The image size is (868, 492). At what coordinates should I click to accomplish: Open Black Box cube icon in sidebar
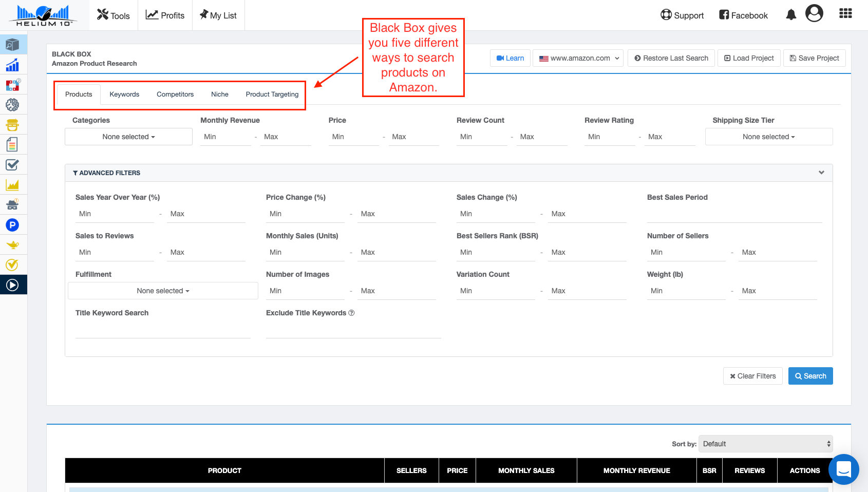point(12,45)
